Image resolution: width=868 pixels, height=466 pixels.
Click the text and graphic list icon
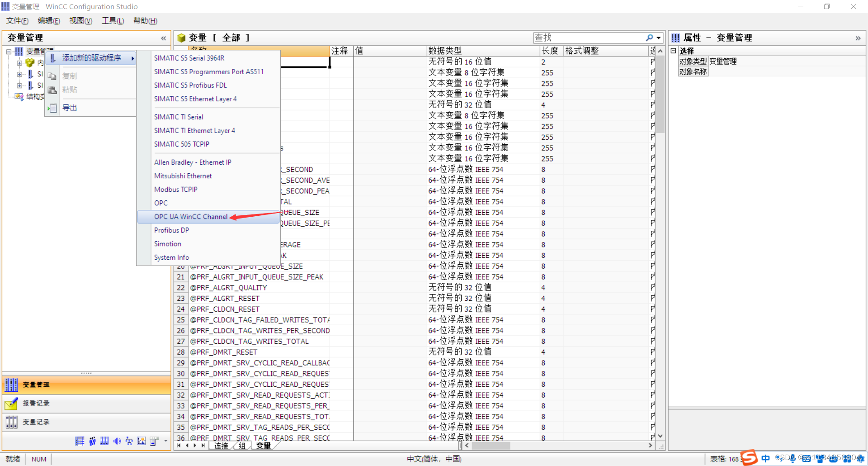point(142,441)
